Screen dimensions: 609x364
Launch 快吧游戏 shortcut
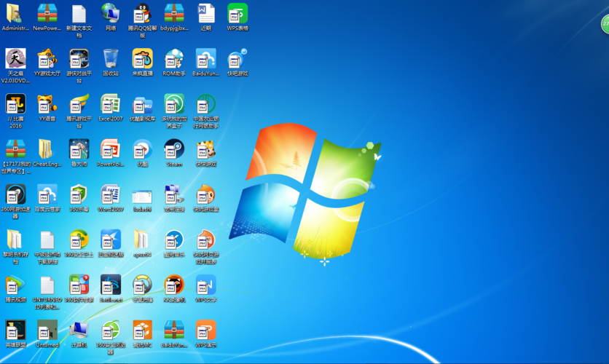pos(237,58)
